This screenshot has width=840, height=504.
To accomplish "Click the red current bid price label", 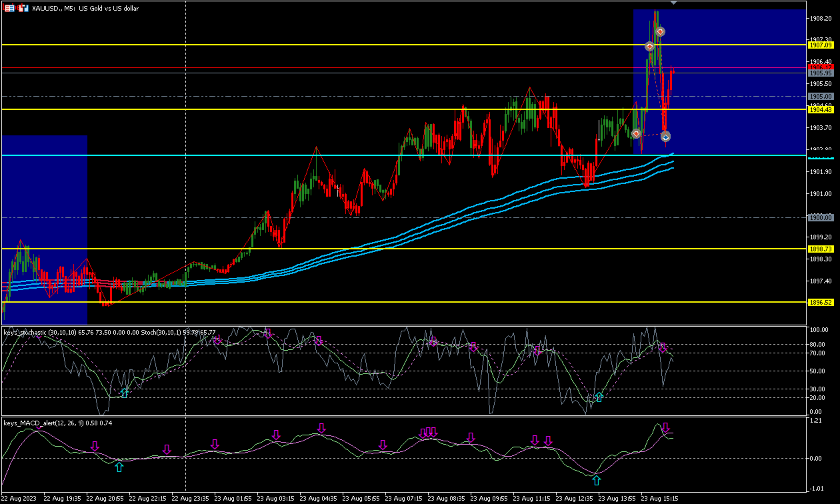I will [x=821, y=67].
